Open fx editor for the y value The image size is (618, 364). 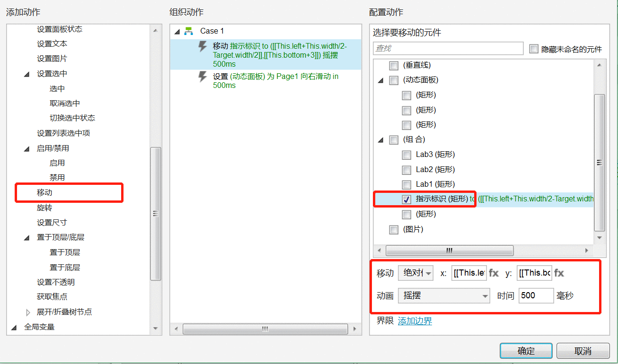pyautogui.click(x=559, y=273)
